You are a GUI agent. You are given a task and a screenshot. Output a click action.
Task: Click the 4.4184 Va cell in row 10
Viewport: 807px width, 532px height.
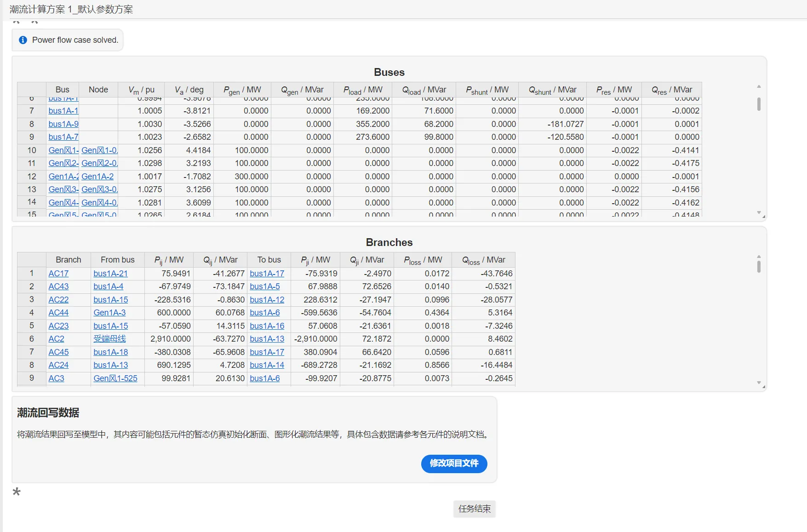(x=189, y=150)
